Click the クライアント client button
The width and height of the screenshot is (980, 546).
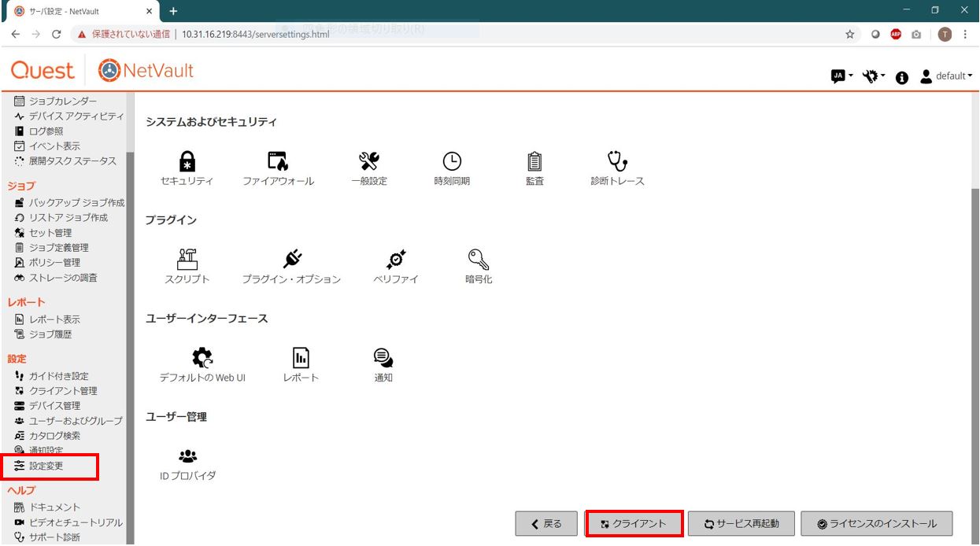click(x=634, y=524)
